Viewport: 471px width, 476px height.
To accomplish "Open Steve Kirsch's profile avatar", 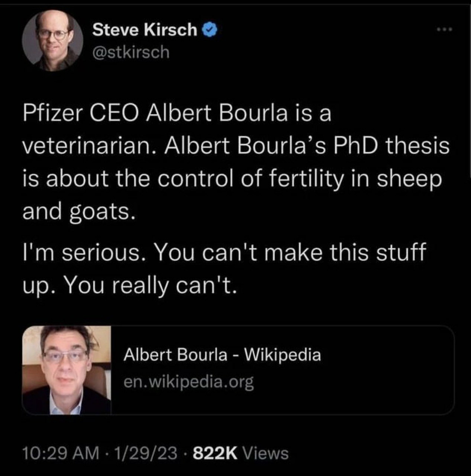I will (x=52, y=40).
